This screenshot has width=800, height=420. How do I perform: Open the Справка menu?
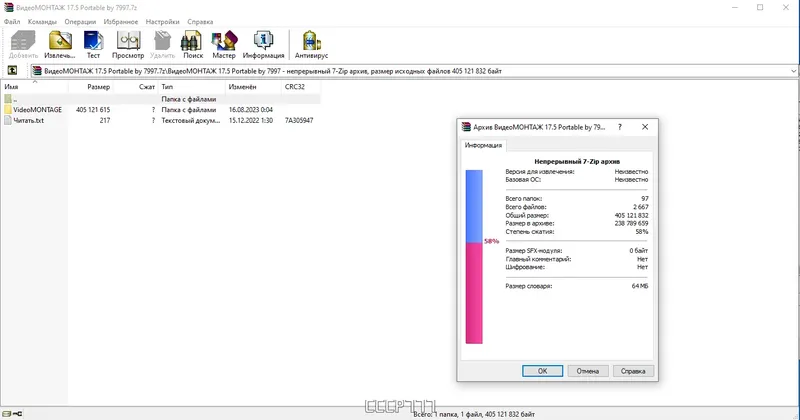tap(200, 21)
